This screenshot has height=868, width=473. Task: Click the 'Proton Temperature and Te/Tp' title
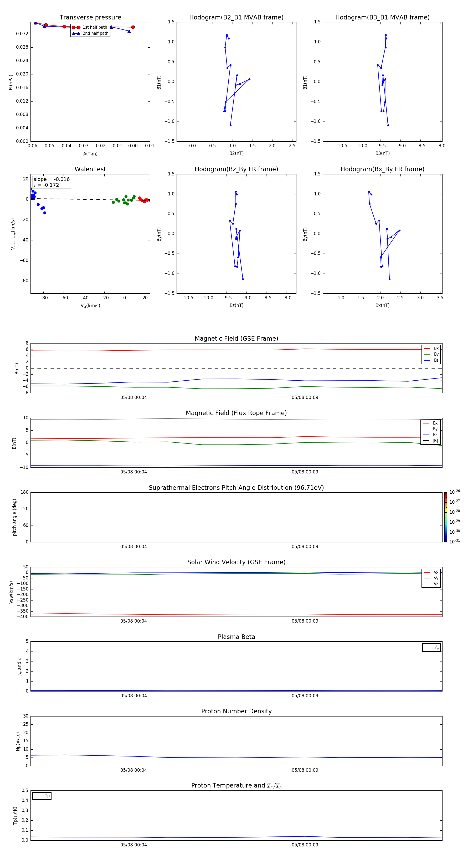[x=236, y=785]
